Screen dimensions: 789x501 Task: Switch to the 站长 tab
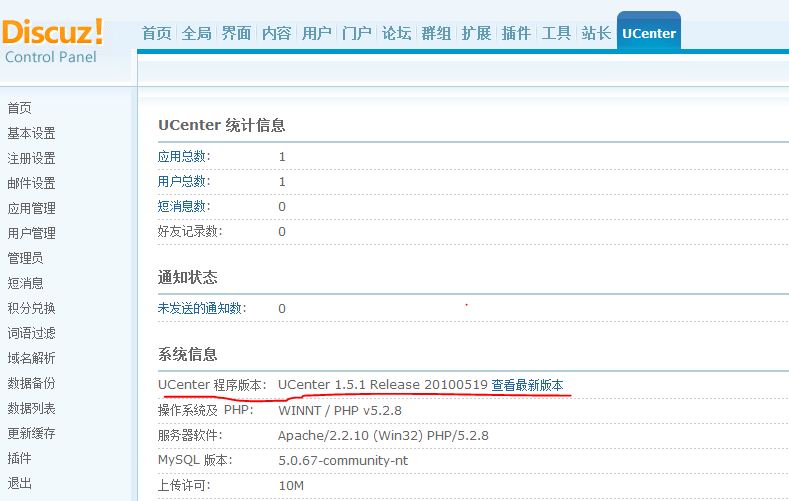tap(596, 33)
